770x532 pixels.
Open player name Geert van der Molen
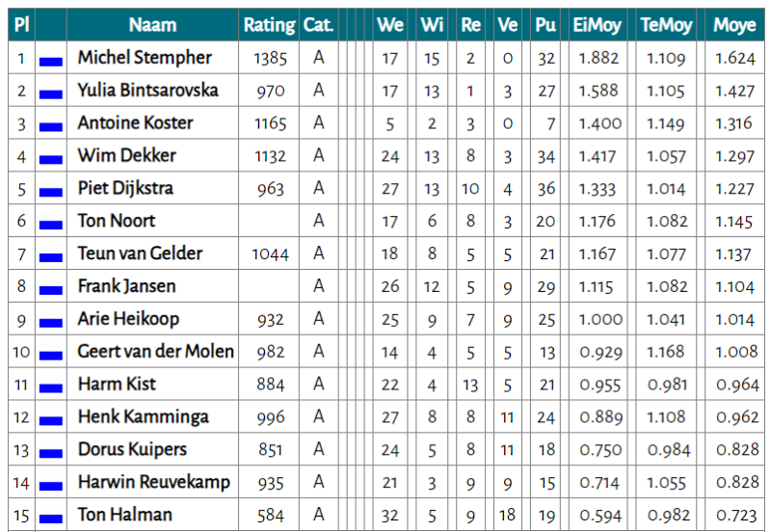[155, 351]
